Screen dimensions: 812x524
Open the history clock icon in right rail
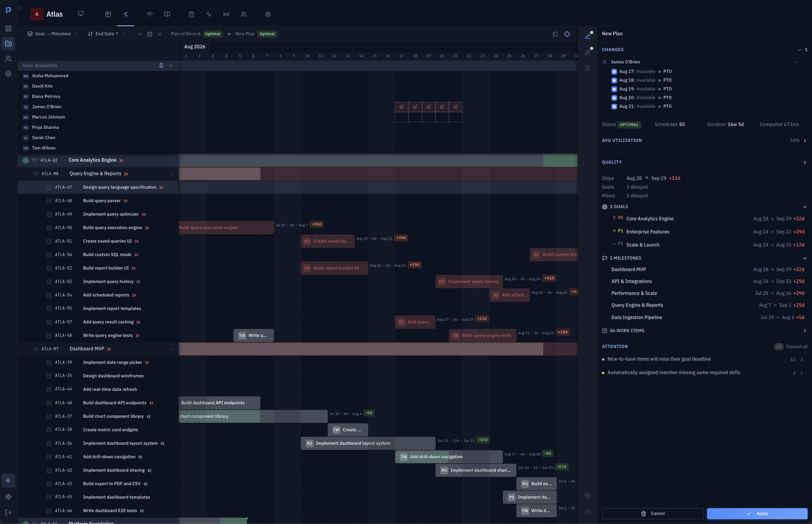click(x=588, y=496)
